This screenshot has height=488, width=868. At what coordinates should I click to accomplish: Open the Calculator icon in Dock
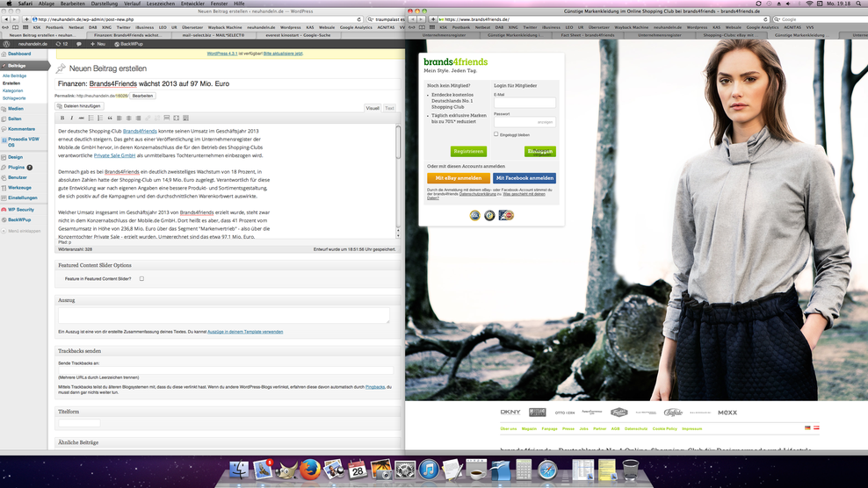click(x=523, y=470)
